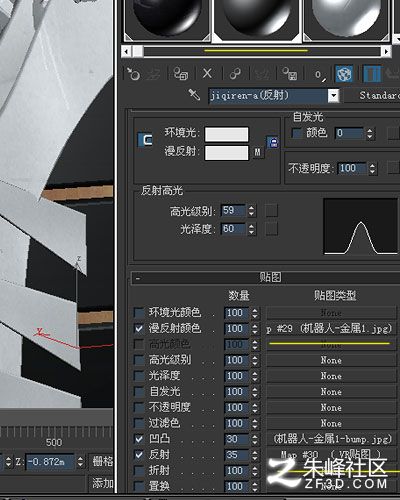Reset map with the X icon
This screenshot has height=500, width=400.
coord(207,73)
